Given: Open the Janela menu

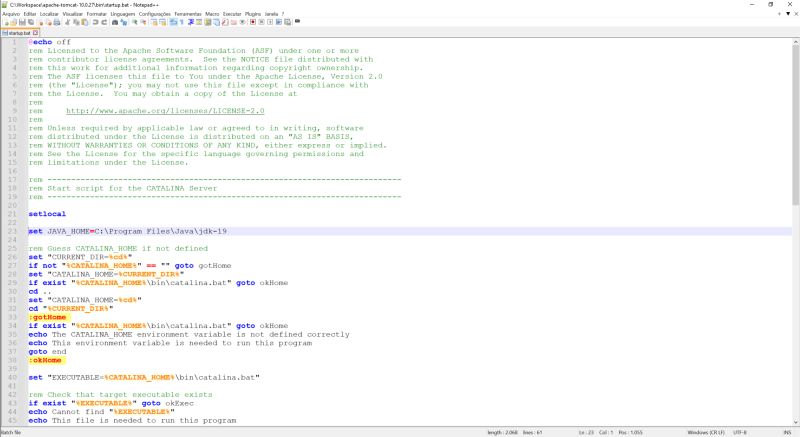Looking at the screenshot, I should tap(271, 14).
